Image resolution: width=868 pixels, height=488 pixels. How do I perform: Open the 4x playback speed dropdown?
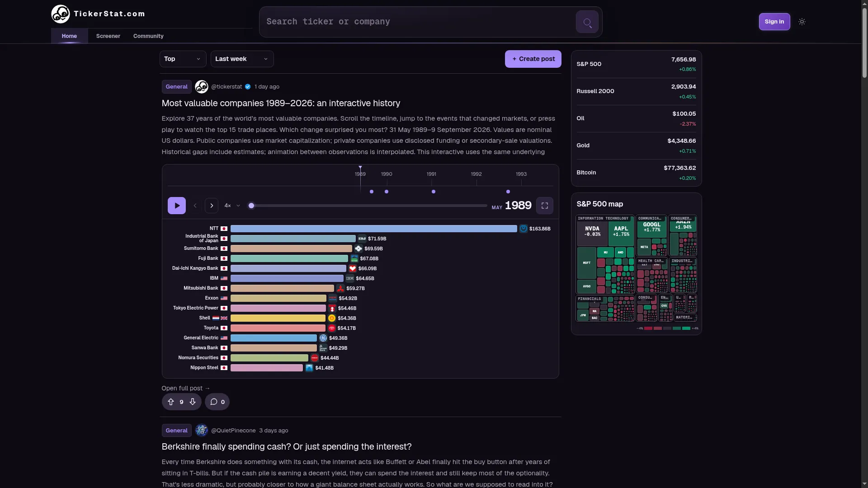232,206
